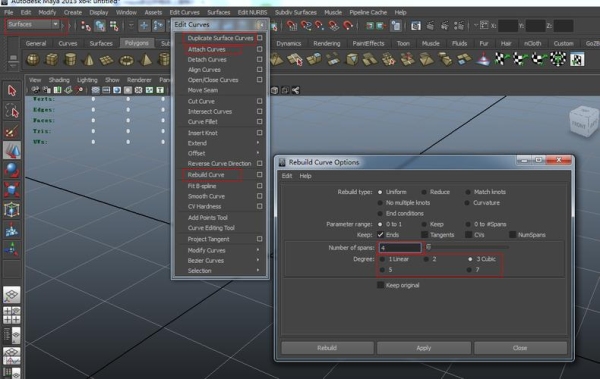
Task: Click the Rebuild button
Action: pyautogui.click(x=327, y=348)
